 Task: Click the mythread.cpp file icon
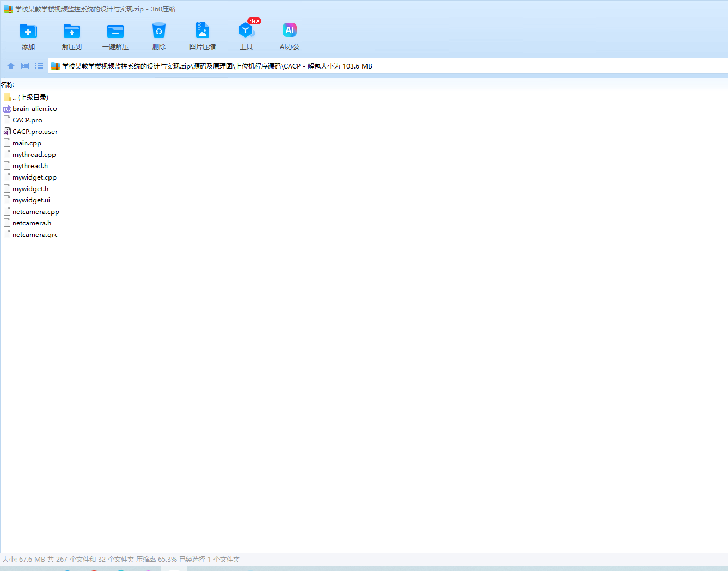point(7,154)
